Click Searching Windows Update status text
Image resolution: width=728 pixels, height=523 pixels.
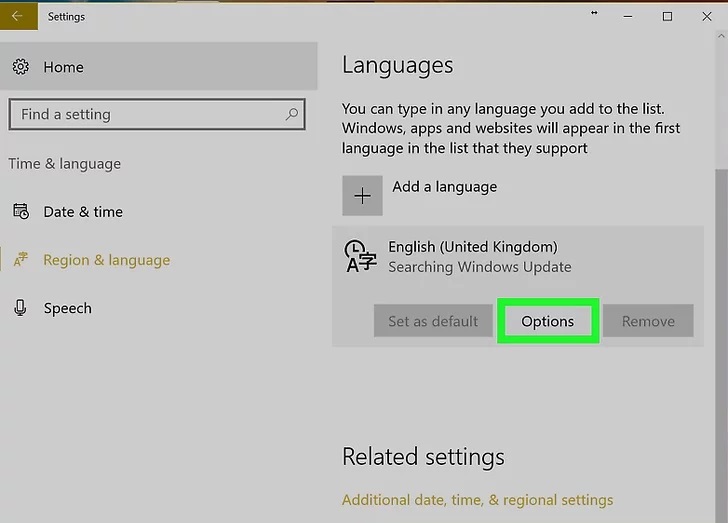click(x=480, y=267)
